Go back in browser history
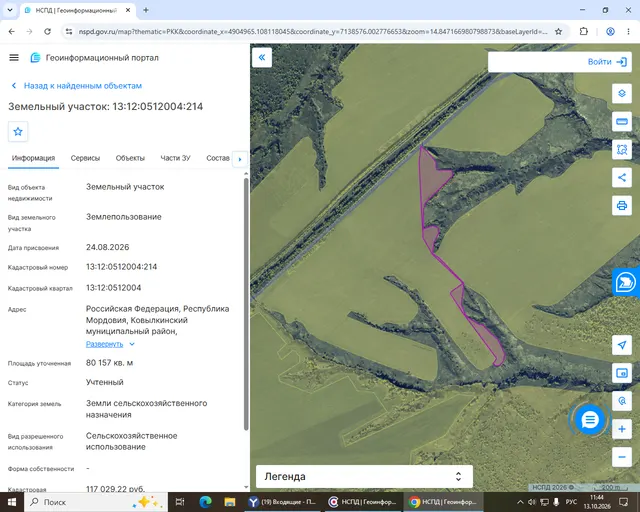Screen dimensions: 640x512 (11, 31)
